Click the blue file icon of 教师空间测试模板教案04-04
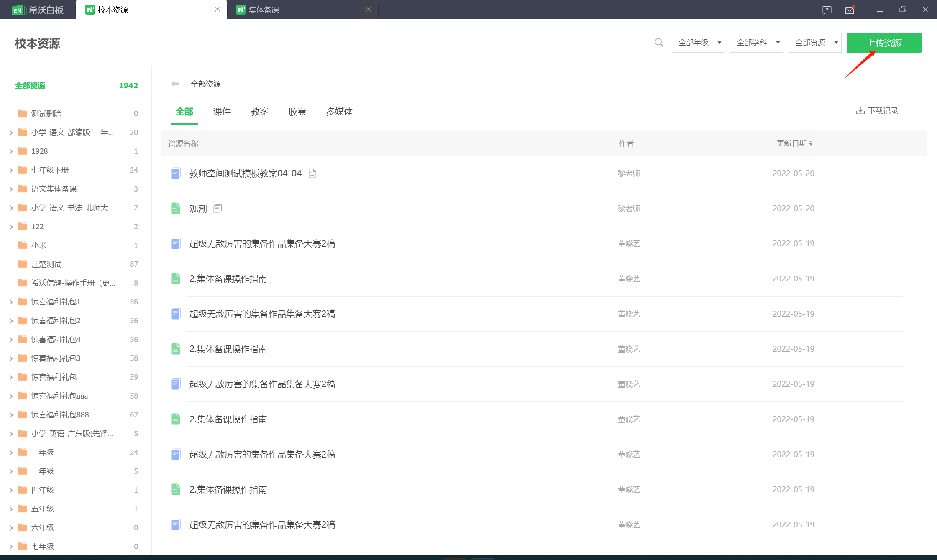 pos(176,173)
